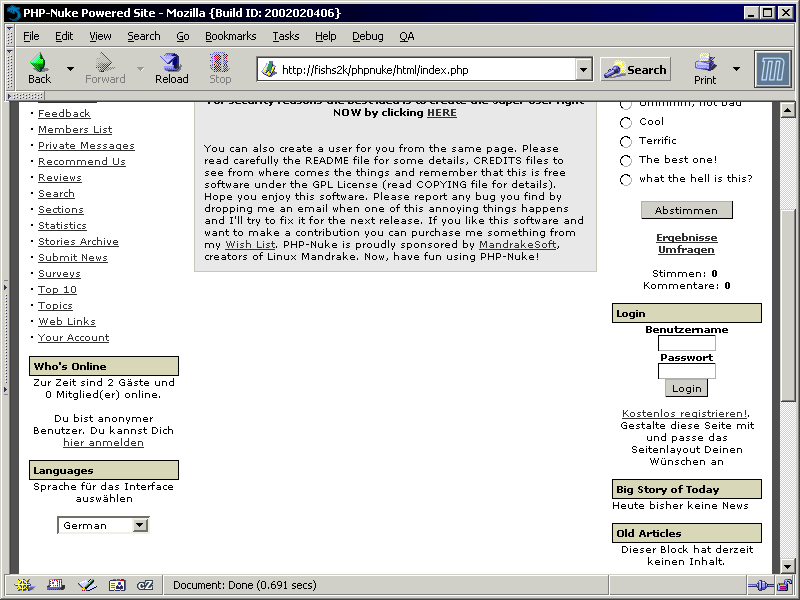Select the Cool poll option
The width and height of the screenshot is (800, 600).
(626, 122)
